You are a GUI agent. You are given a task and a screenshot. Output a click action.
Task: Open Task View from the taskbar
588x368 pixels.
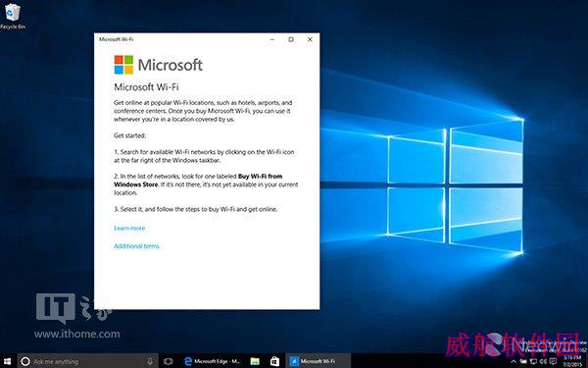[x=169, y=361]
